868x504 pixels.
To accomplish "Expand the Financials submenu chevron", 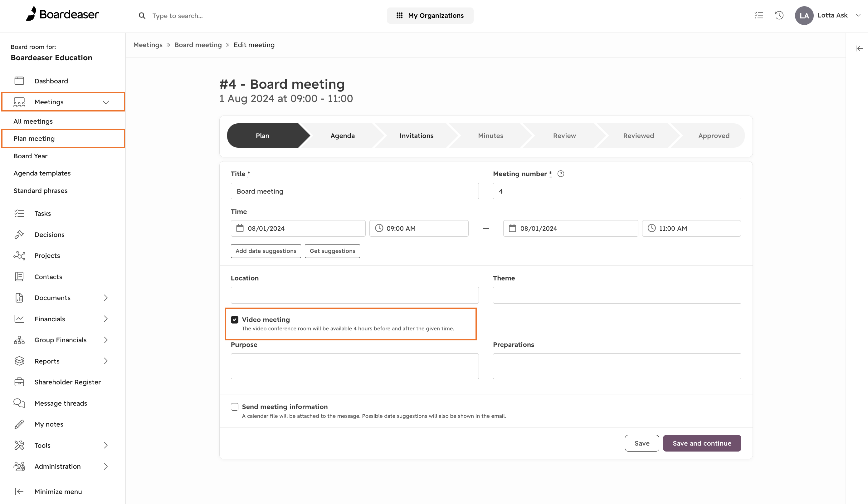I will coord(106,319).
